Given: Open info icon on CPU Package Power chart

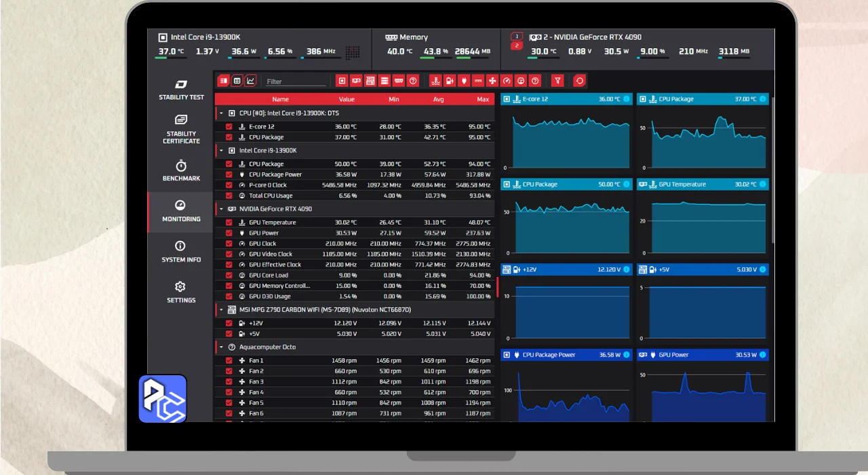Looking at the screenshot, I should pyautogui.click(x=626, y=355).
